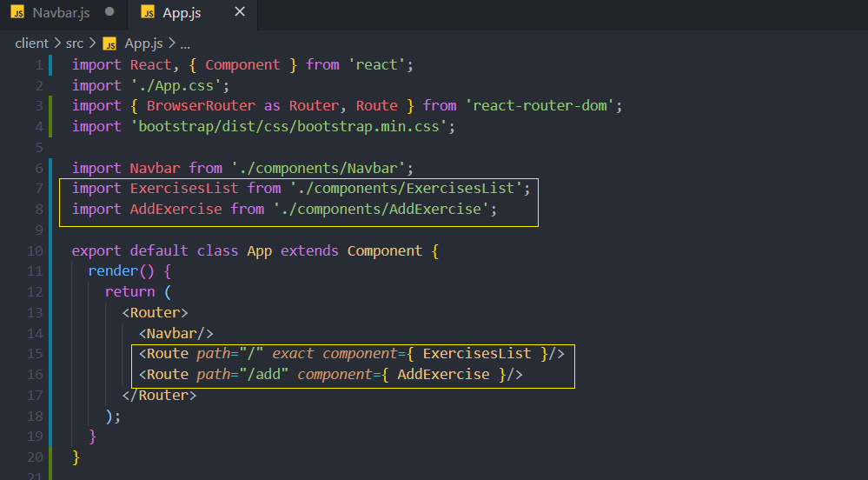Click the JS file icon on App.js tab
The image size is (868, 480).
149,12
